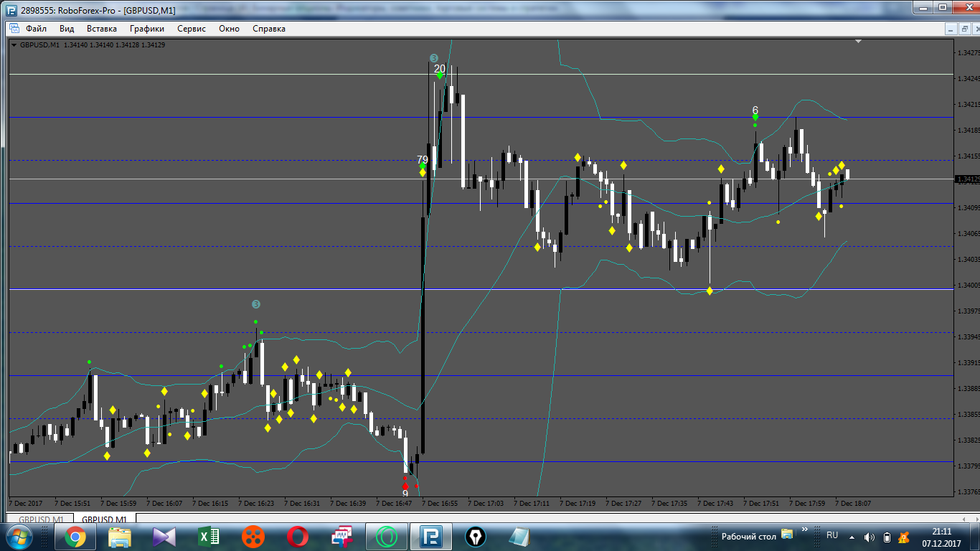Switch to the first GBPUSD,M1 chart tab
Screen dimensions: 980x551
click(41, 519)
